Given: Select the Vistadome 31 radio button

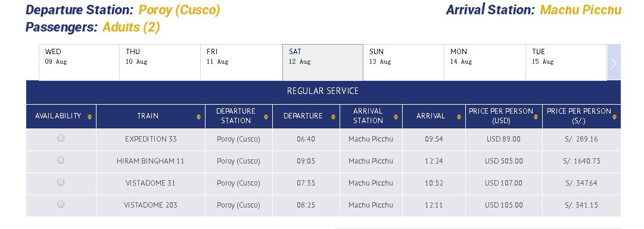Looking at the screenshot, I should (61, 182).
